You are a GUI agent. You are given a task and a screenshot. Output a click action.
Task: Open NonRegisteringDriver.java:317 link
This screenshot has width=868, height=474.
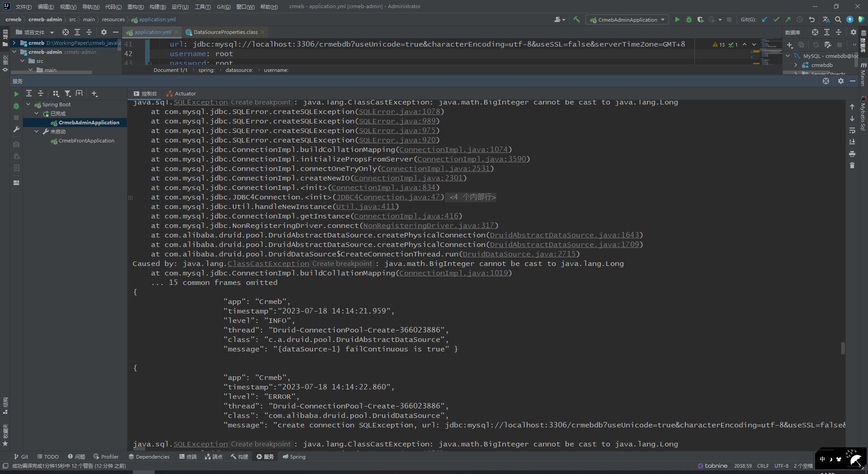(429, 226)
